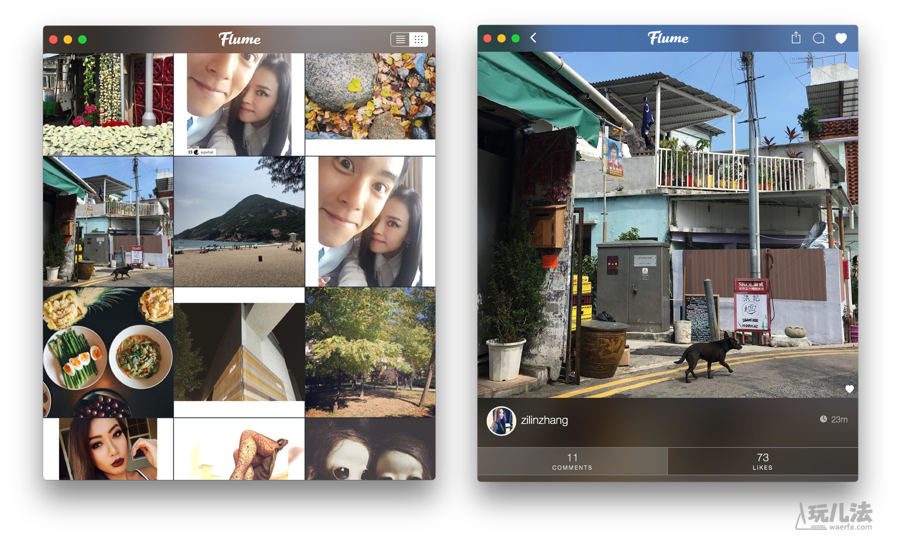900x541 pixels.
Task: Open the autumn trees park thumbnail
Action: point(370,352)
